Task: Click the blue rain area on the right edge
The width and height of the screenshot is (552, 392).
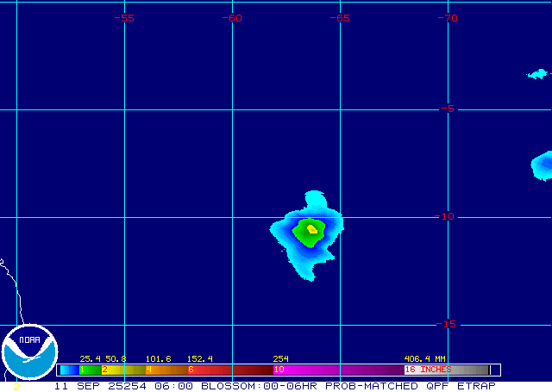Action: pos(543,164)
